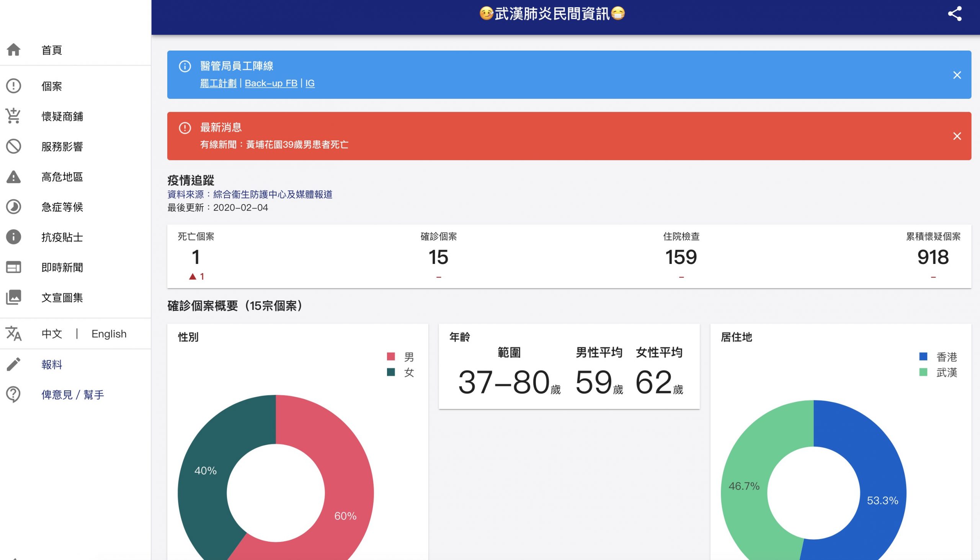Click the 武漢肺炎民間資訊 page title
This screenshot has width=980, height=560.
[552, 14]
